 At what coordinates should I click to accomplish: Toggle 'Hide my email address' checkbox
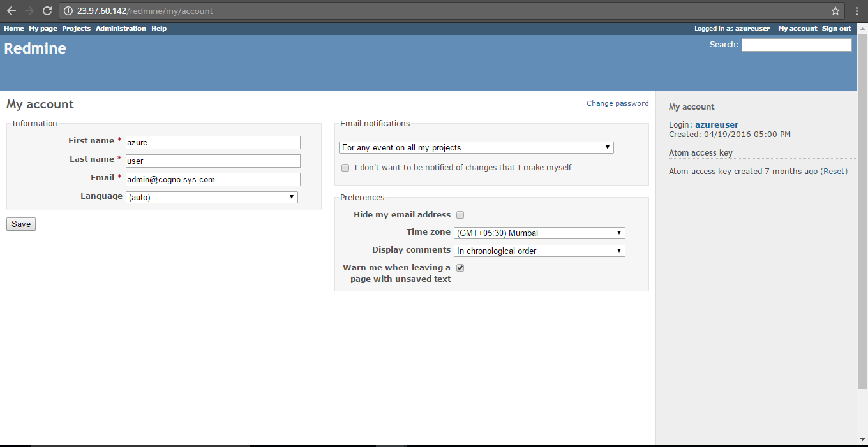pos(460,215)
